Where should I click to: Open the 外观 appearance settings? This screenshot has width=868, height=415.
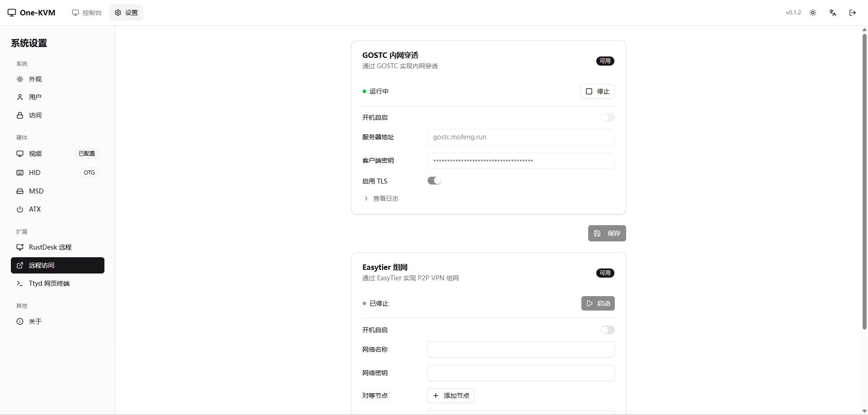tap(35, 79)
